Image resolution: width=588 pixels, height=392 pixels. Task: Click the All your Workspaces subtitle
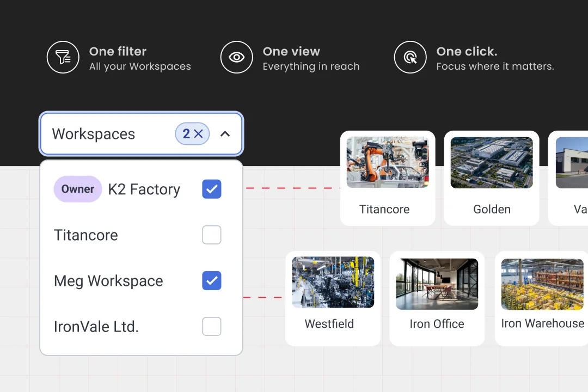tap(140, 66)
